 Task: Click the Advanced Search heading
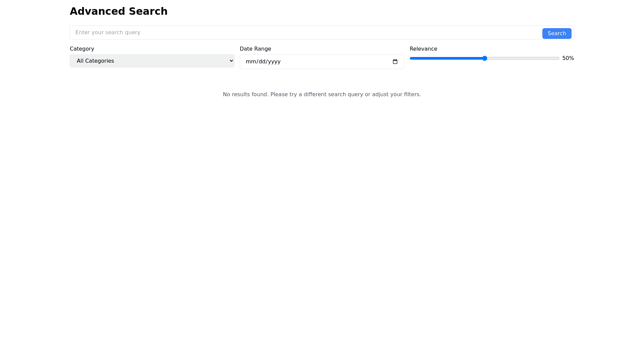[x=118, y=11]
